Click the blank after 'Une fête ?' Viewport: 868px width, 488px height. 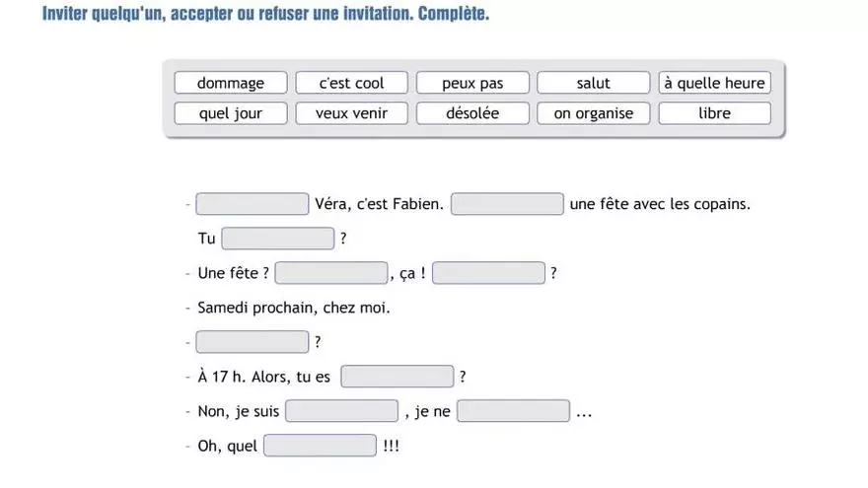(331, 273)
